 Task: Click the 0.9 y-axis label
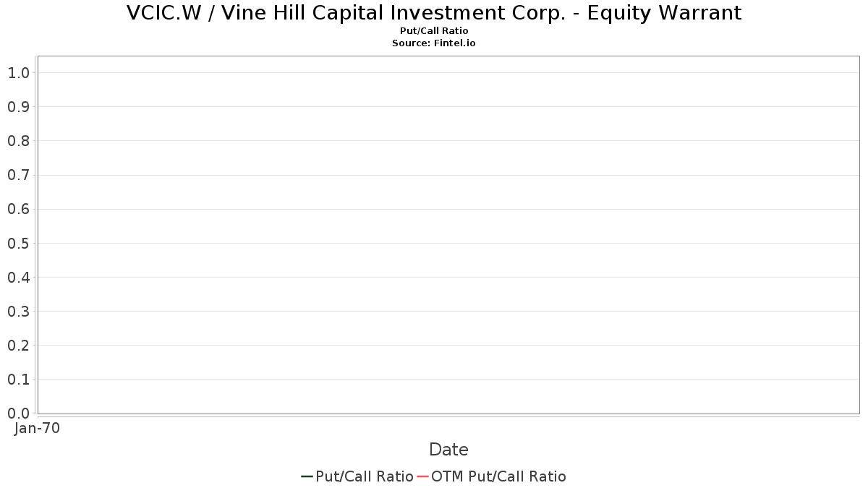(19, 107)
